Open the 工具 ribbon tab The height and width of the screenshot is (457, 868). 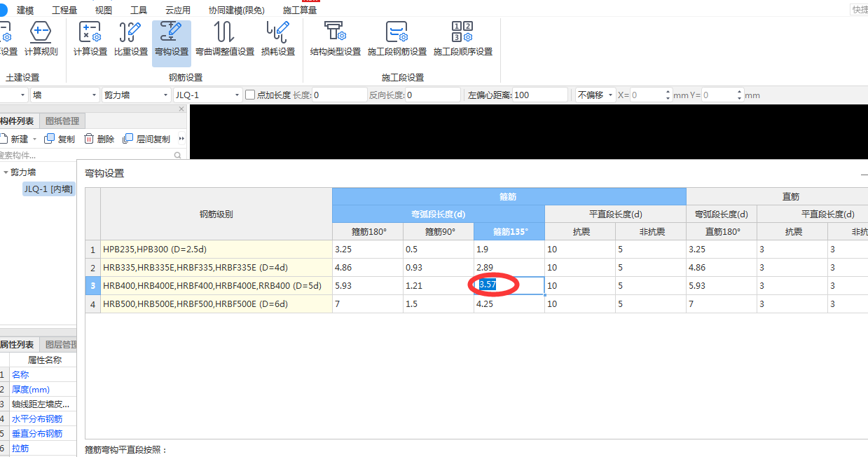[139, 10]
